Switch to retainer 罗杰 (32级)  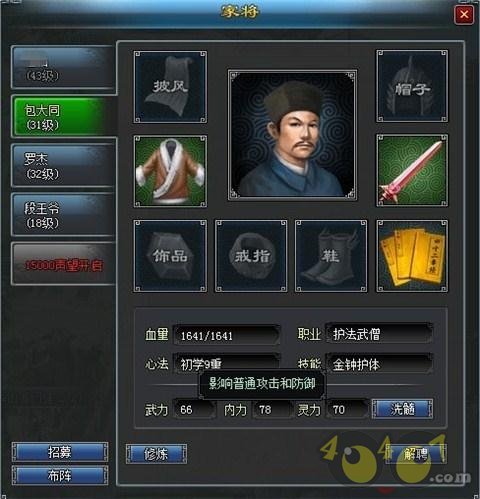tap(63, 165)
